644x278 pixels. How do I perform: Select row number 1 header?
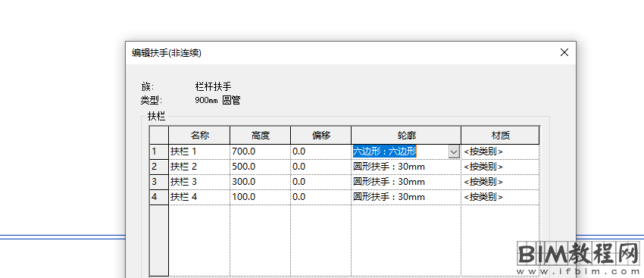point(159,151)
